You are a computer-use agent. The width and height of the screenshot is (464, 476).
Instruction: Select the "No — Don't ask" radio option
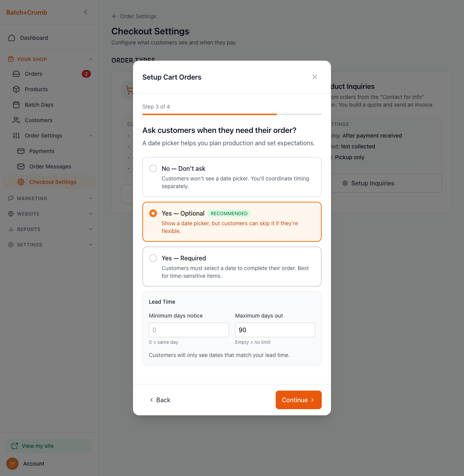(x=153, y=168)
